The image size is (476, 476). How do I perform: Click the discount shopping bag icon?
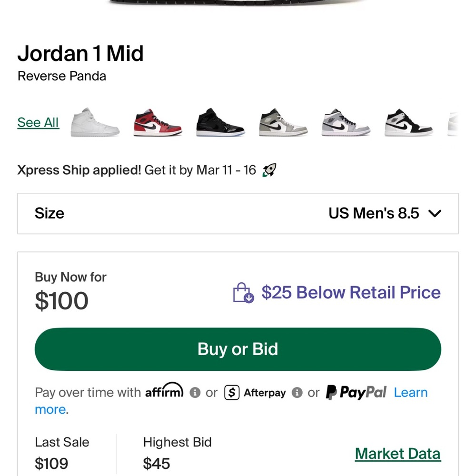click(x=243, y=293)
